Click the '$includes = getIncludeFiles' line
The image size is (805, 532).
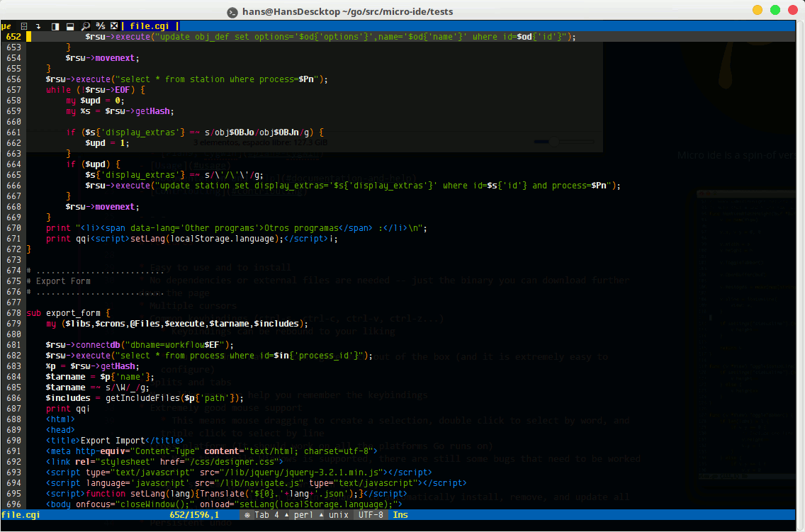[x=145, y=398]
